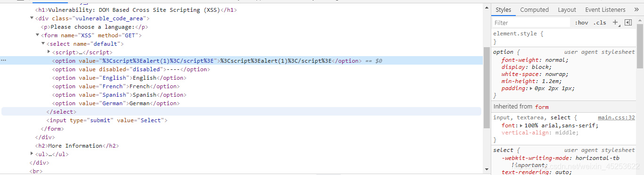Toggle the computed styles sidebar icon
The height and width of the screenshot is (175, 644).
pyautogui.click(x=627, y=22)
